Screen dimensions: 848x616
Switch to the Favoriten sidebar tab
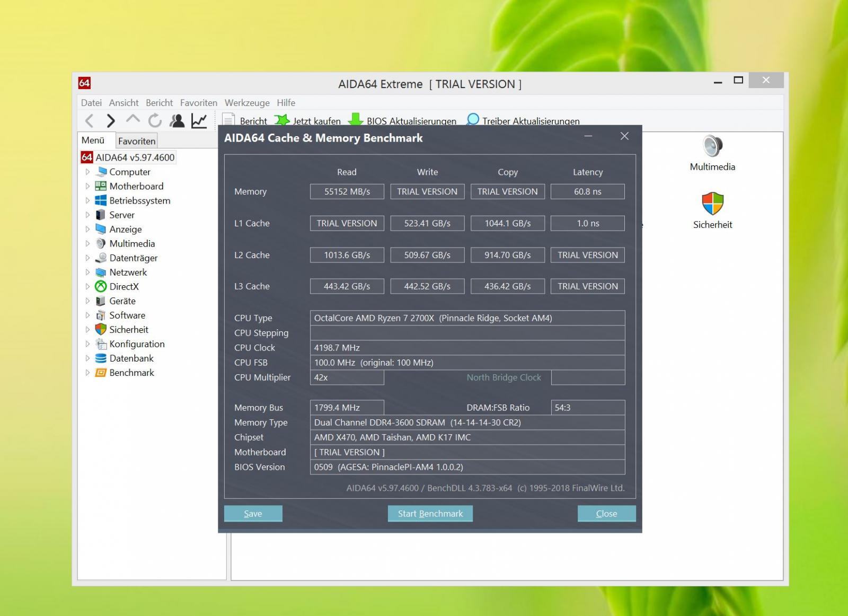pos(137,141)
